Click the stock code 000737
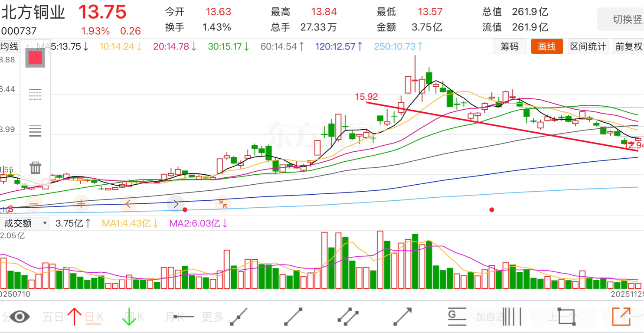This screenshot has height=333, width=644. tap(19, 31)
